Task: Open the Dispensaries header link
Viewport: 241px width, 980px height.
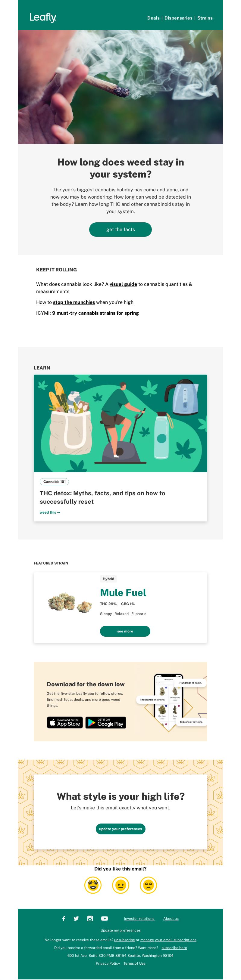Action: (178, 18)
